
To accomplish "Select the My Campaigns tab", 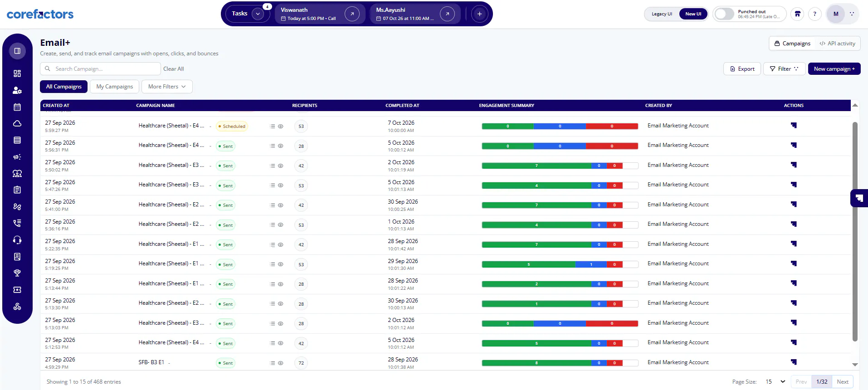I will click(115, 87).
